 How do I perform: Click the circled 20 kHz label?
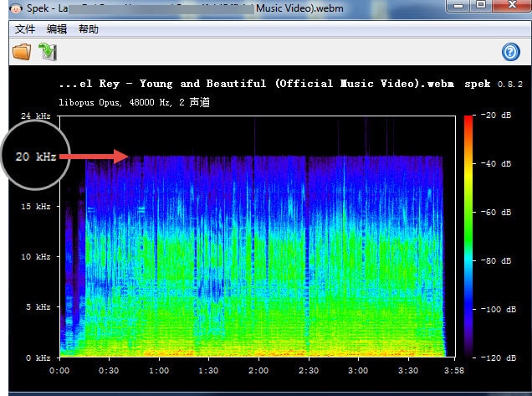pyautogui.click(x=35, y=156)
